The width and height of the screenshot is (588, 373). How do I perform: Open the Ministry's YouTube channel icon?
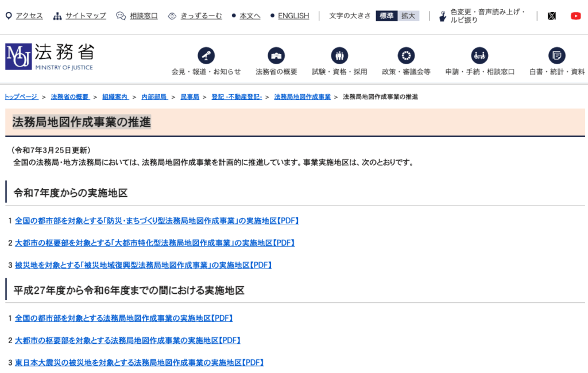click(x=576, y=15)
